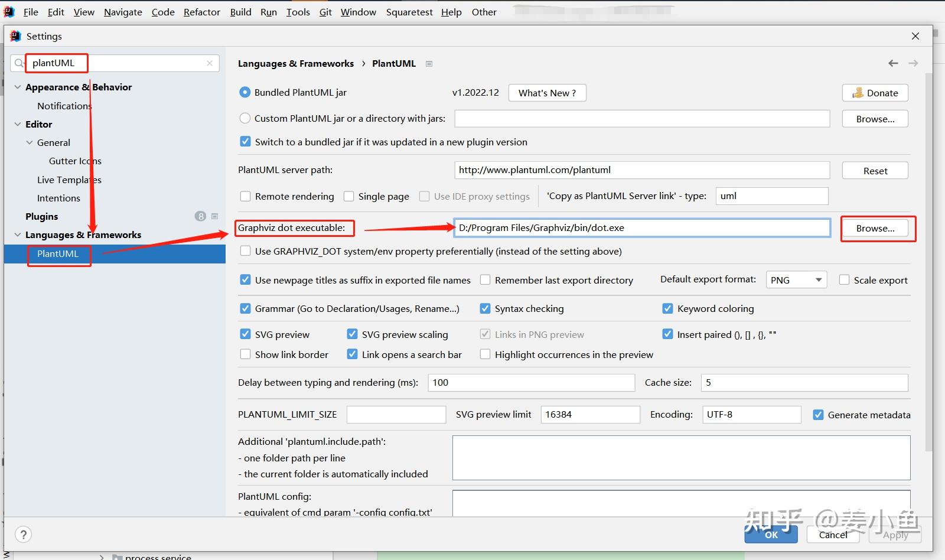Enable Remote rendering checkbox

tap(245, 196)
